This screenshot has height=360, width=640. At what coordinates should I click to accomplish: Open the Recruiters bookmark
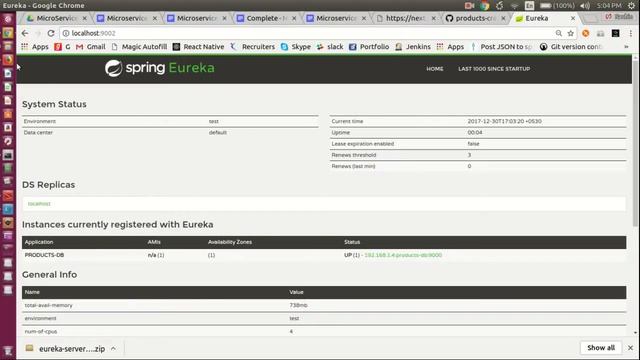click(x=253, y=47)
